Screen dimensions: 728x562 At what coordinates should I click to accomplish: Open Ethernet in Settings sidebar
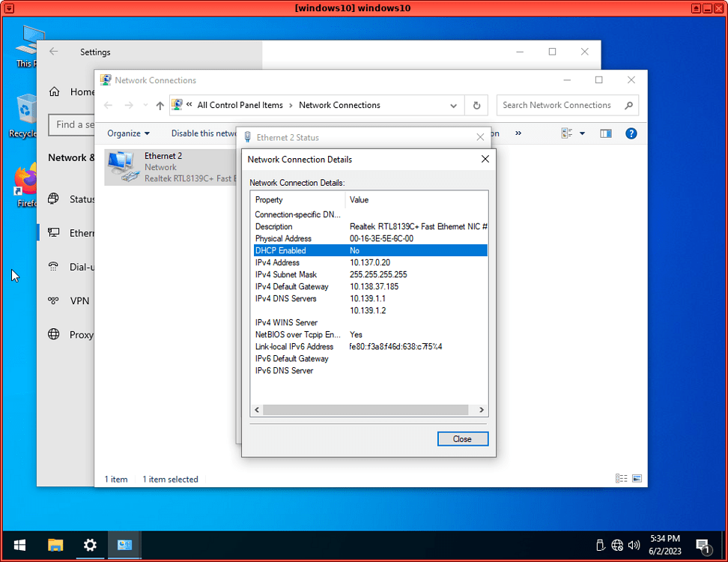pyautogui.click(x=71, y=233)
